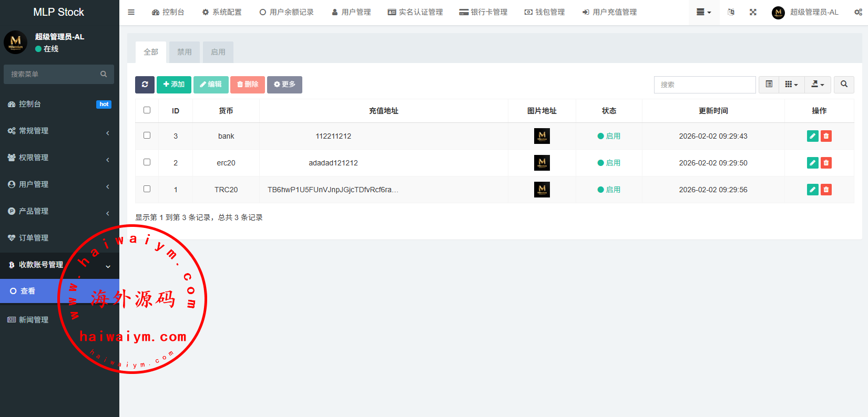This screenshot has width=868, height=417.
Task: Click the refresh table icon button
Action: (x=145, y=85)
